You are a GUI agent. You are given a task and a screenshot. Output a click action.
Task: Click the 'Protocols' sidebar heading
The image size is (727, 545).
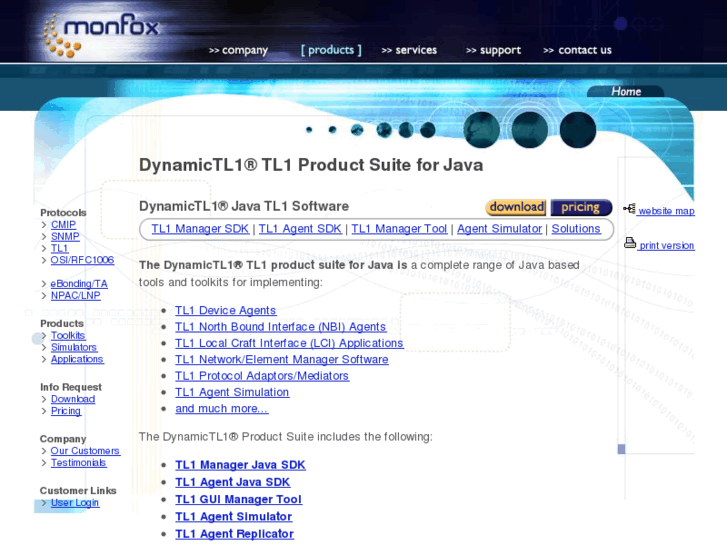coord(63,212)
